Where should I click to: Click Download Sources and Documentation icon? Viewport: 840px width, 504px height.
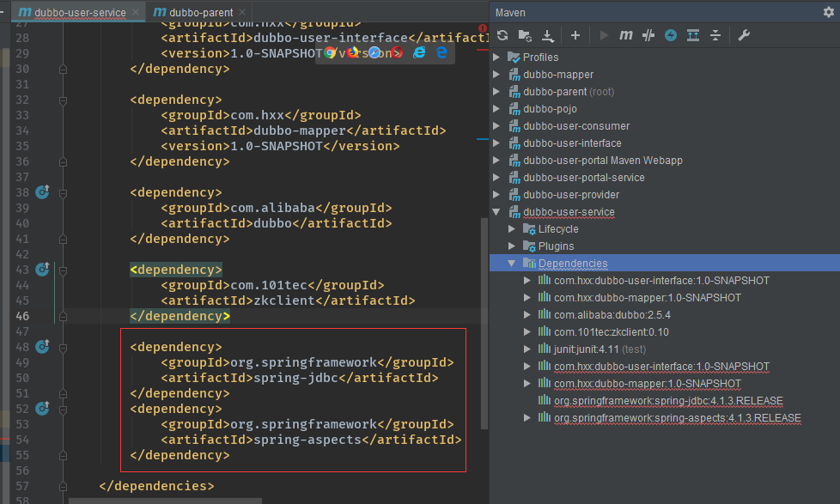click(x=547, y=35)
